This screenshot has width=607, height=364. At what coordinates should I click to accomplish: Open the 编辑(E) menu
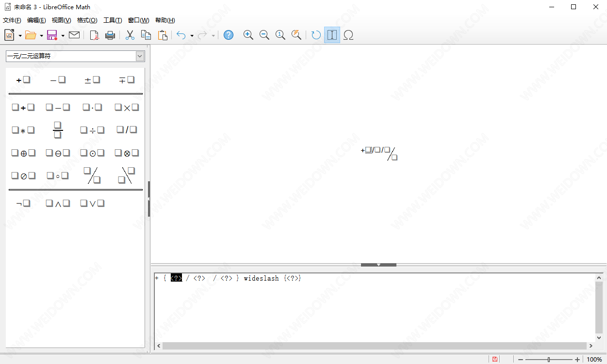(x=36, y=20)
